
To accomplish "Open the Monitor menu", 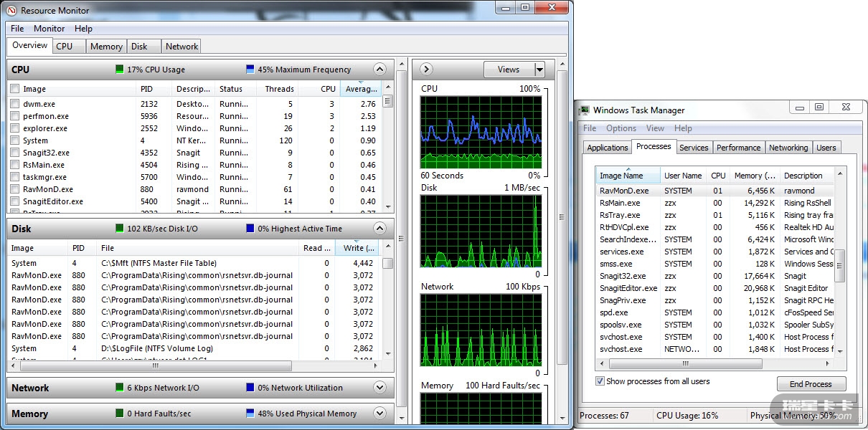I will pos(49,29).
